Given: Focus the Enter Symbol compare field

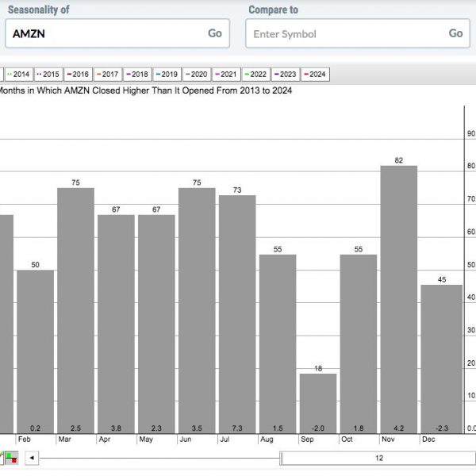Looking at the screenshot, I should [358, 33].
